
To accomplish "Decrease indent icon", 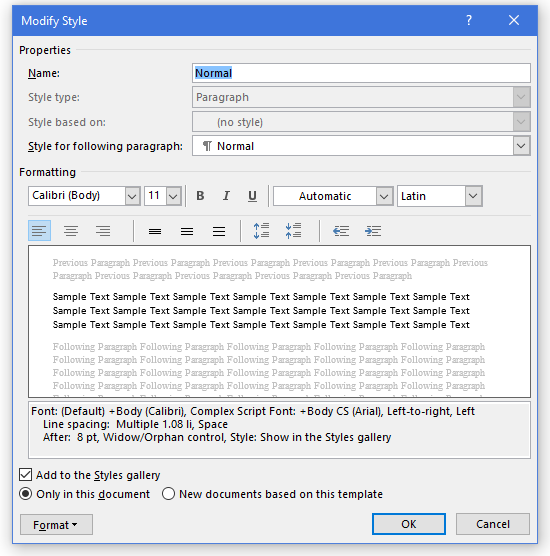I will 341,231.
